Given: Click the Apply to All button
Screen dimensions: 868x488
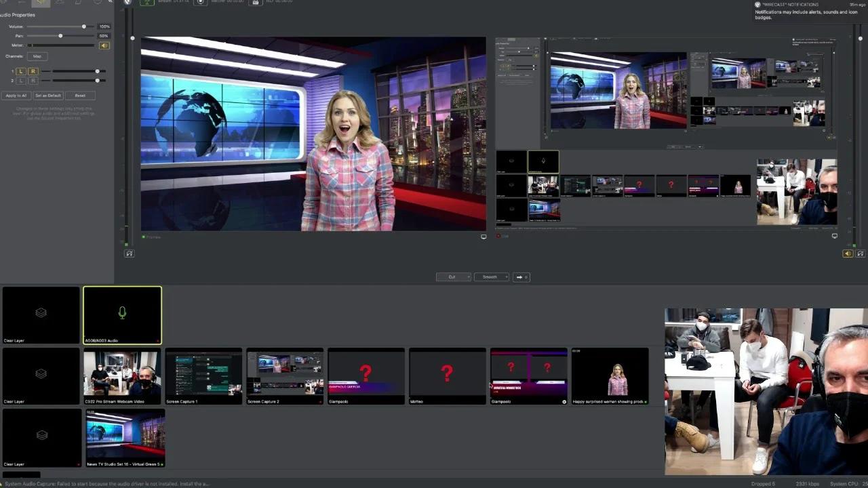Looking at the screenshot, I should click(x=16, y=95).
